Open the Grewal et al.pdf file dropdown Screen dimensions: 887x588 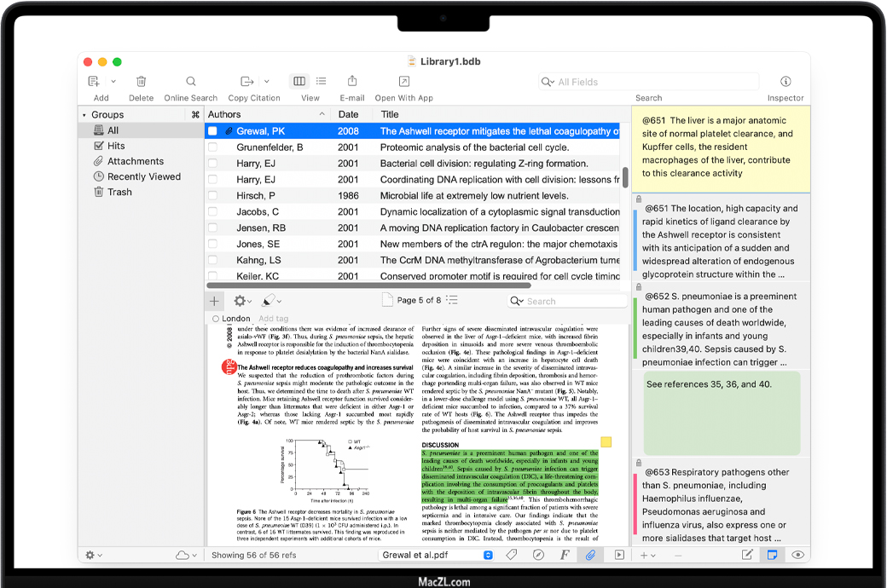489,555
